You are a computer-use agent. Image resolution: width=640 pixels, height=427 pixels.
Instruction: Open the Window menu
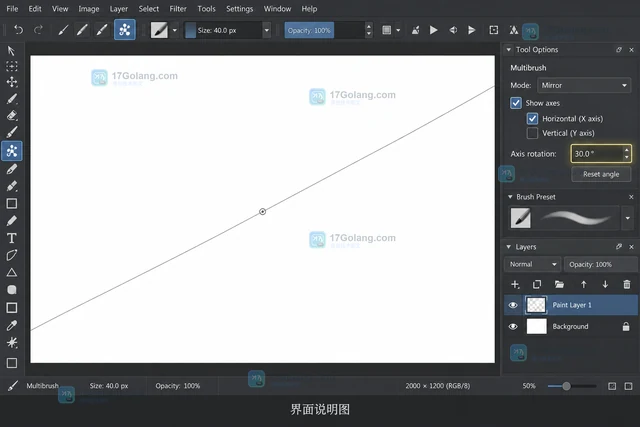[277, 9]
